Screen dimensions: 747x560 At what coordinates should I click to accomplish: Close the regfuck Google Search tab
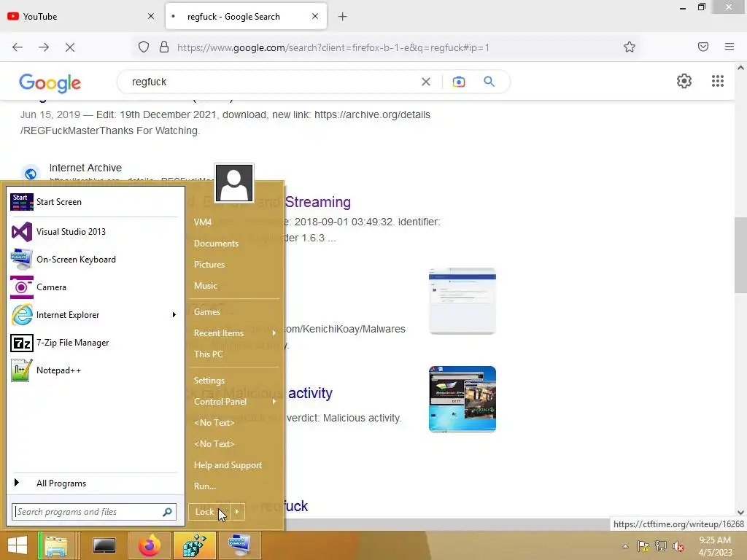tap(315, 16)
